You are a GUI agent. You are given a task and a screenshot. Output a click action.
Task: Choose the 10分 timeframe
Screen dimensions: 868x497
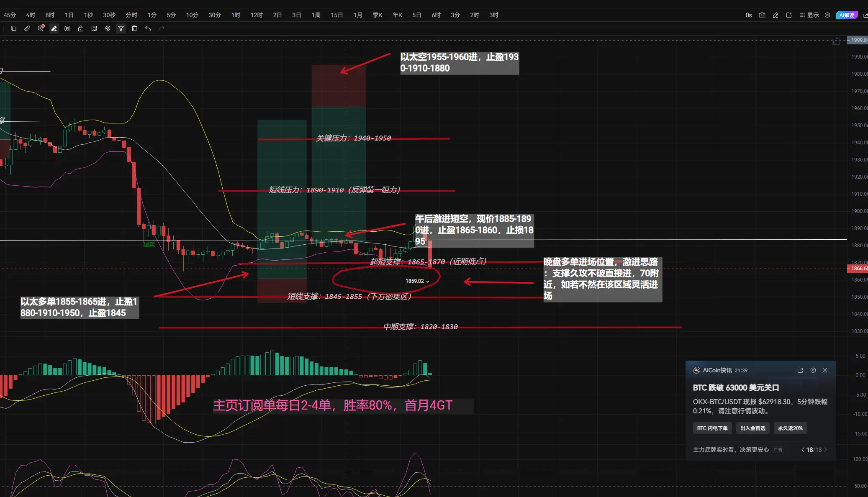[192, 15]
